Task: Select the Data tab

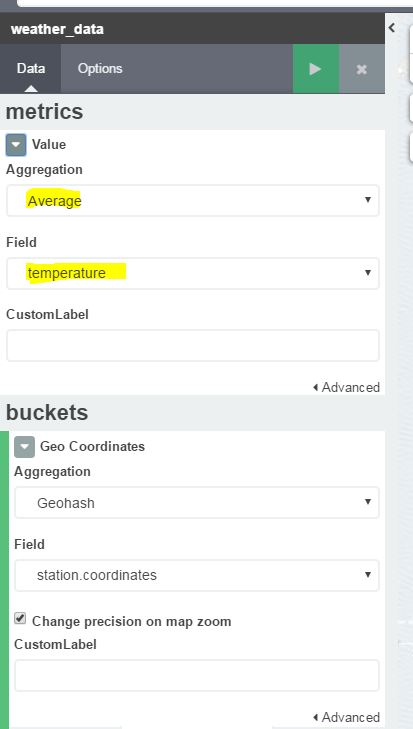Action: pyautogui.click(x=31, y=69)
